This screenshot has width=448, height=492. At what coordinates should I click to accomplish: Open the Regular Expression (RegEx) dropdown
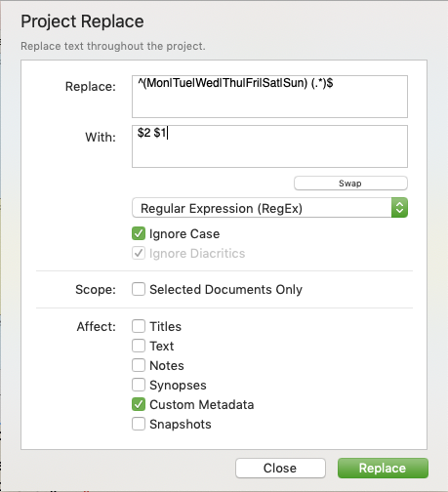(269, 208)
